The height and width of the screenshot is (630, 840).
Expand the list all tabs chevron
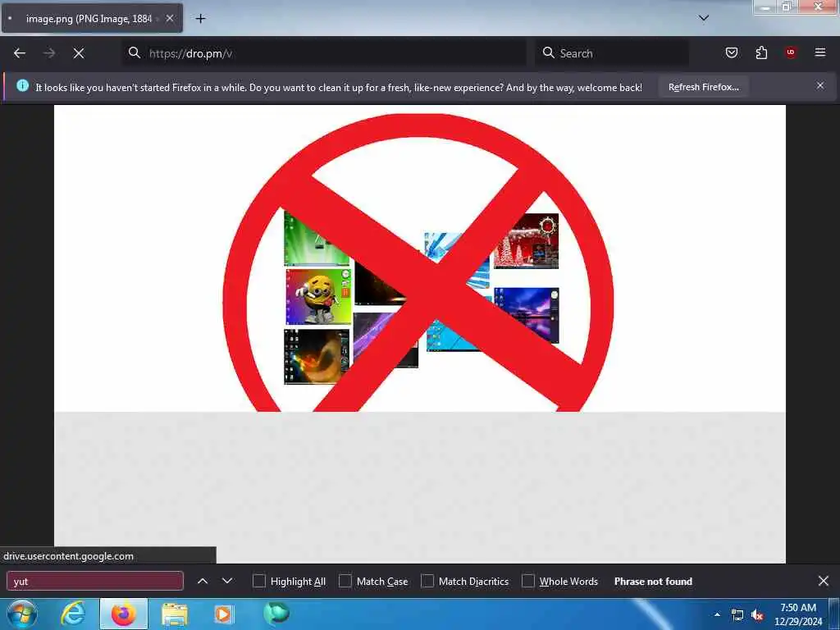coord(704,18)
